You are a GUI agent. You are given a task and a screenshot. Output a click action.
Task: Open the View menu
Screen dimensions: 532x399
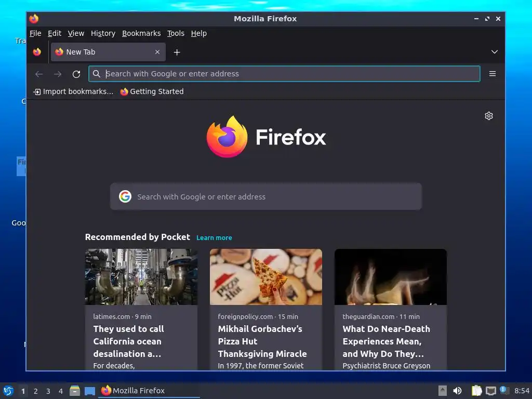(76, 33)
